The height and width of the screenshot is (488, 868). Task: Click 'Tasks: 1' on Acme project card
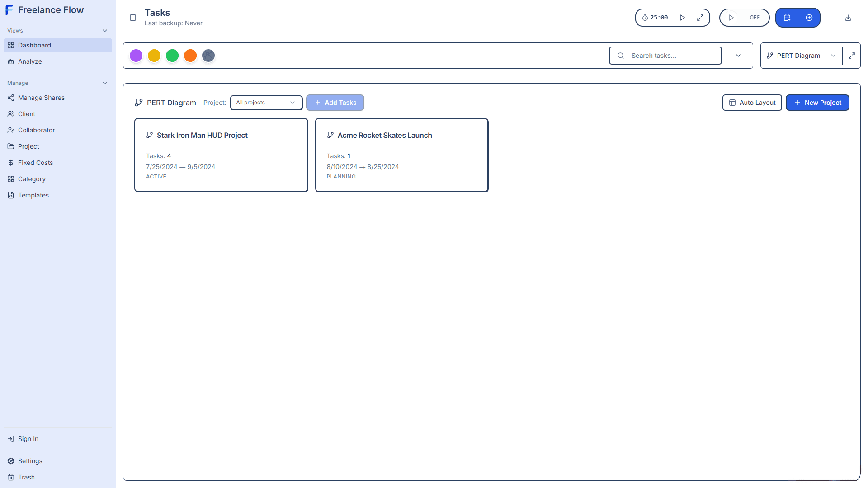coord(339,156)
